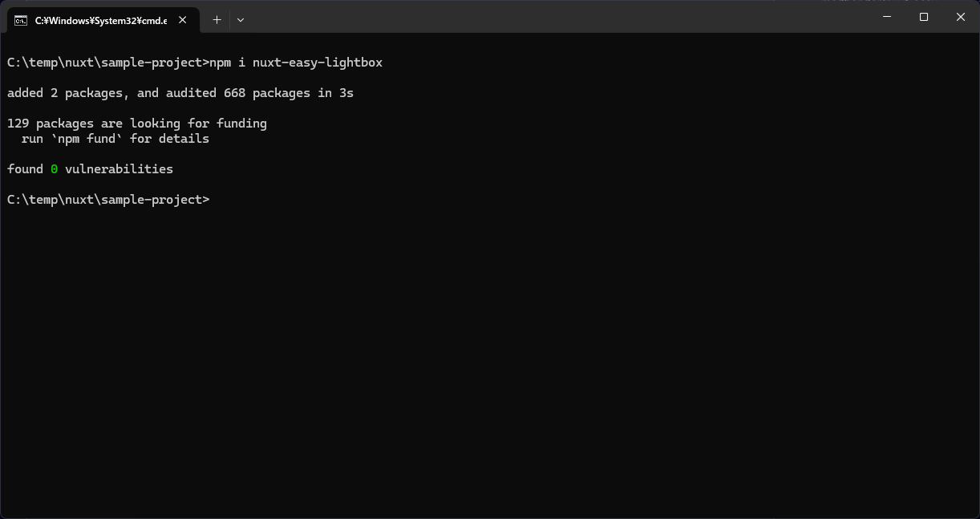Screen dimensions: 980x519
Task: Open a new tab with the plus icon
Action: click(x=217, y=20)
